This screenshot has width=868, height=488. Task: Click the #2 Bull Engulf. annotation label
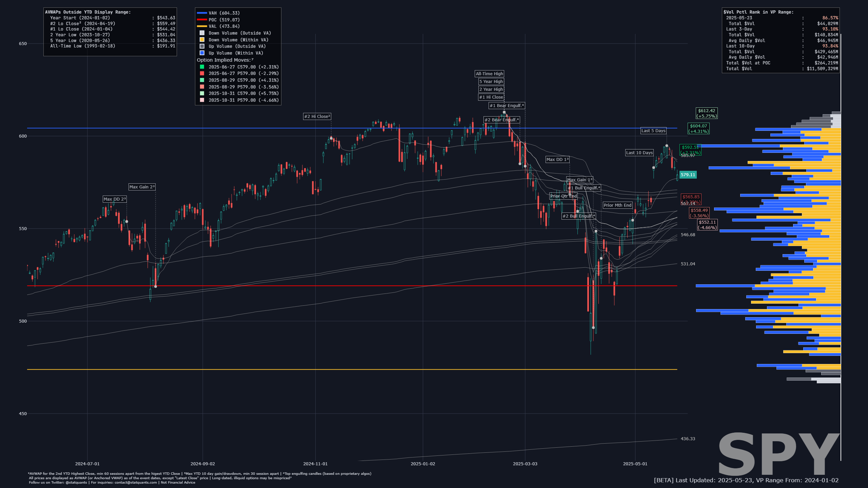pos(579,216)
